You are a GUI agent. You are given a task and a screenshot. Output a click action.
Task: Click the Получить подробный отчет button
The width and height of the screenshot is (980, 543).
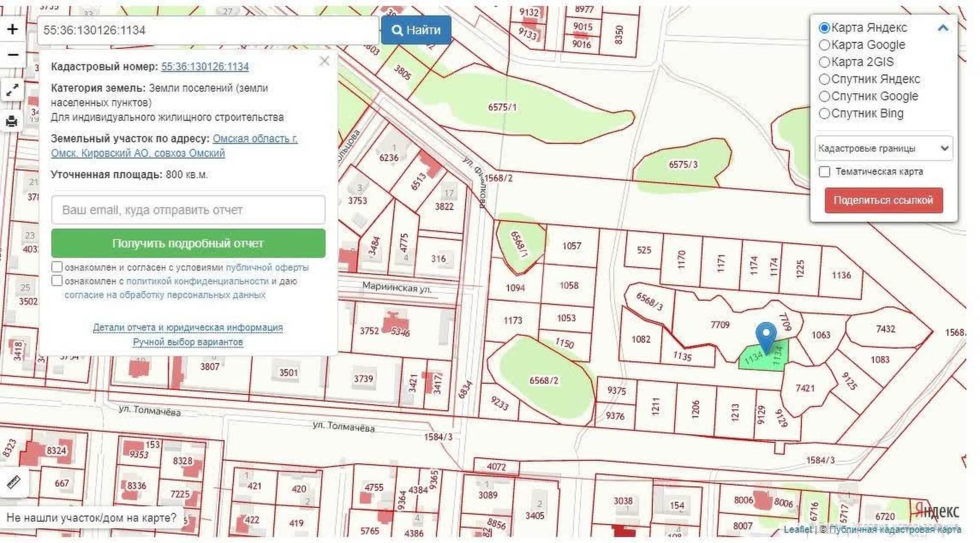[188, 243]
